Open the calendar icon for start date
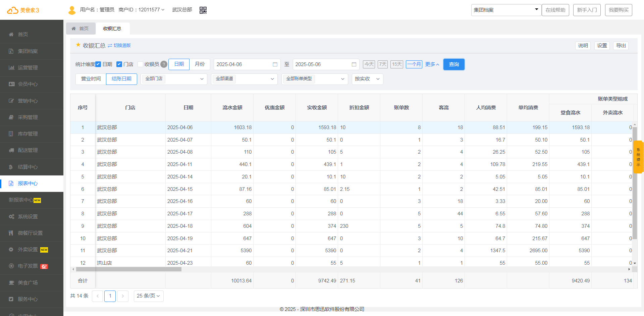This screenshot has height=316, width=644. (275, 64)
